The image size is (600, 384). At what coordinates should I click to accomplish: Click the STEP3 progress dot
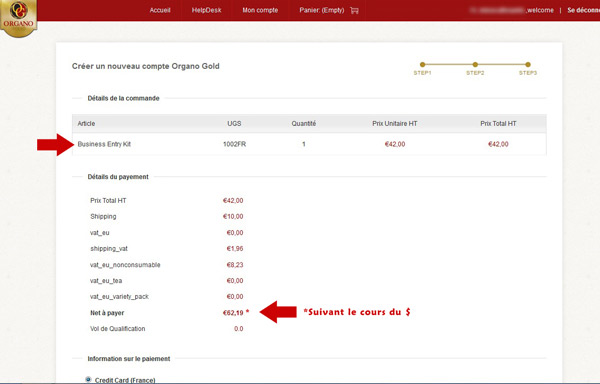[528, 65]
